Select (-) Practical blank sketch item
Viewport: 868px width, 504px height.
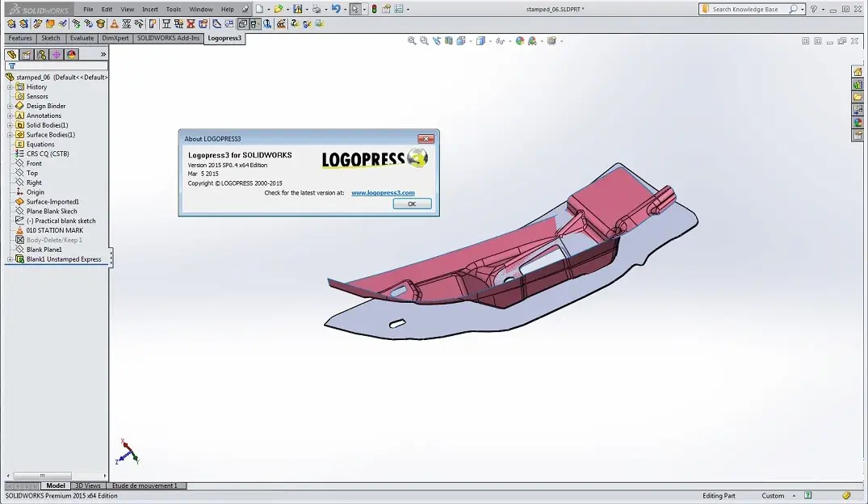click(x=61, y=221)
